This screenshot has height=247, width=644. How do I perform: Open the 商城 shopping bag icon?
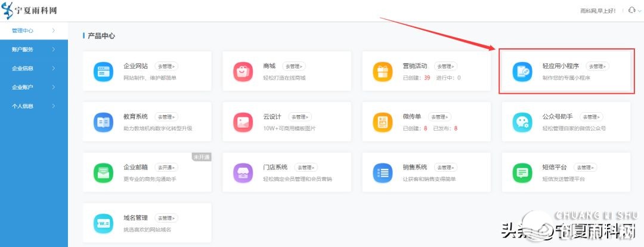(x=243, y=72)
